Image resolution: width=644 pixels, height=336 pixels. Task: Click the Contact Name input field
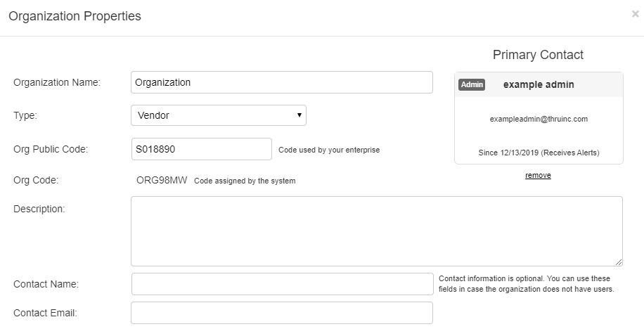coord(281,284)
